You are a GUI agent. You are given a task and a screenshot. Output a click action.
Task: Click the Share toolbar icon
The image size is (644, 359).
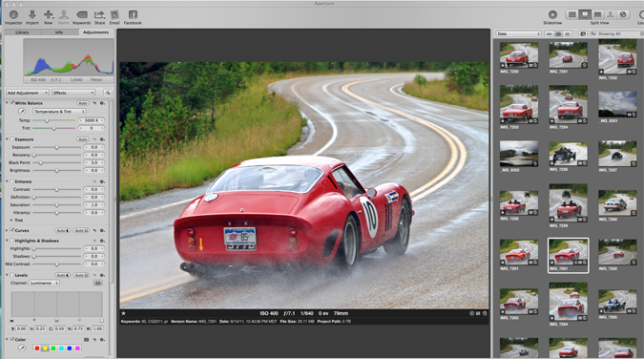(x=100, y=15)
